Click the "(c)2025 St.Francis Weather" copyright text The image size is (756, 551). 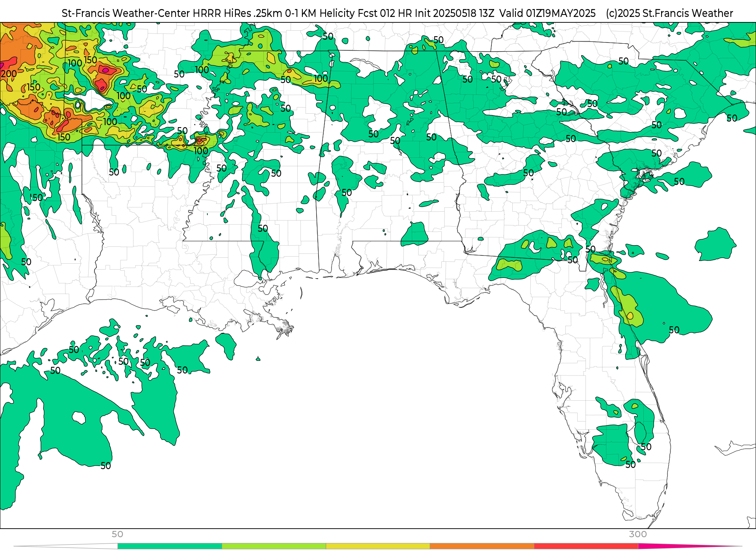tap(669, 13)
